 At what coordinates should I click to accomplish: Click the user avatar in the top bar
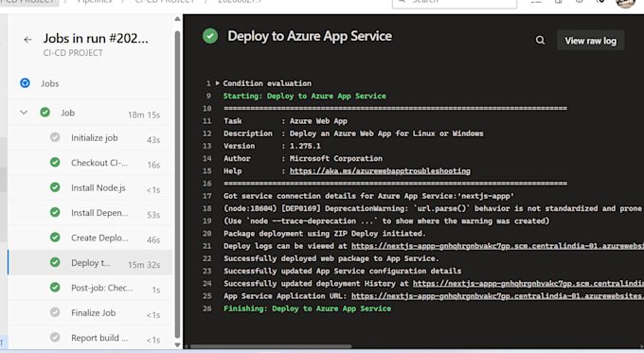point(625,2)
